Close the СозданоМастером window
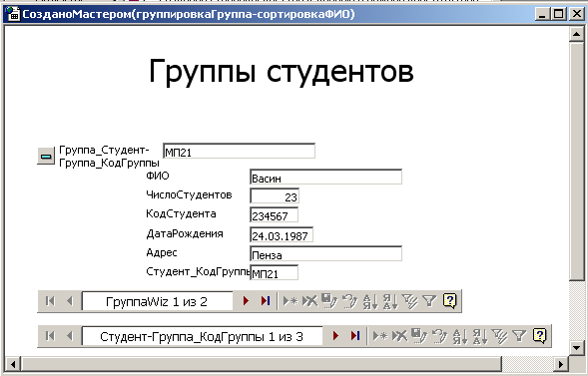 coord(576,14)
